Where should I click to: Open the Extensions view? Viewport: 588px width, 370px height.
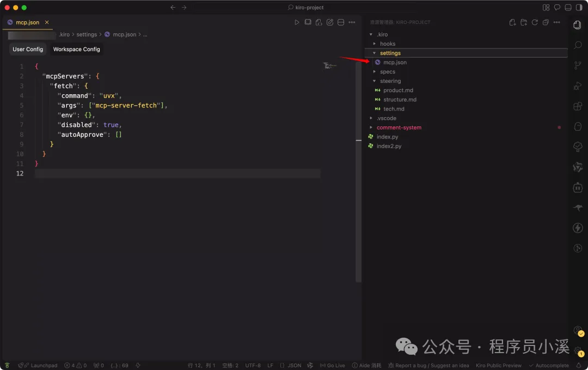coord(578,106)
